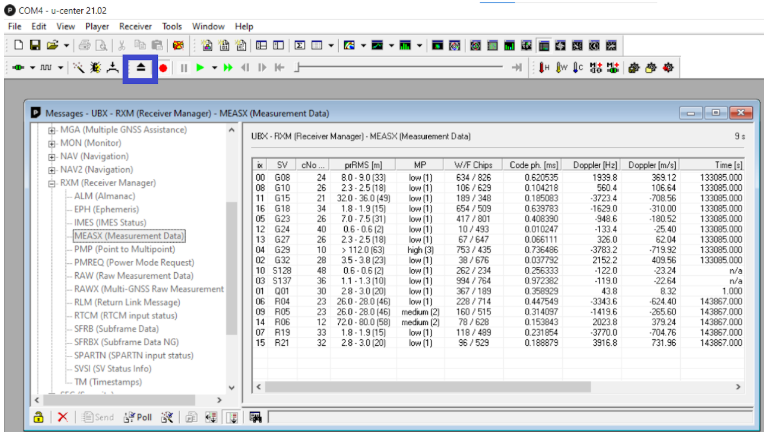This screenshot has height=441, width=766.
Task: Open the Sky view icon
Action: coord(455,45)
